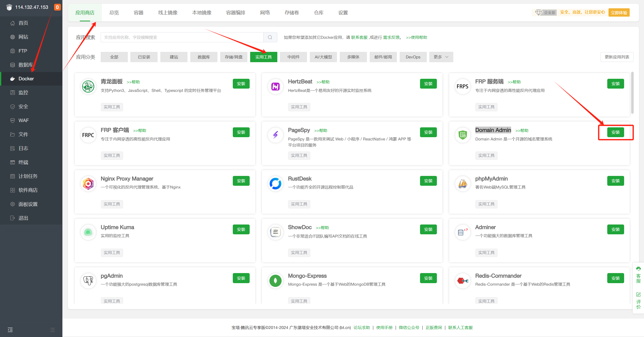Click 立即体验 enterprise button

pyautogui.click(x=619, y=13)
